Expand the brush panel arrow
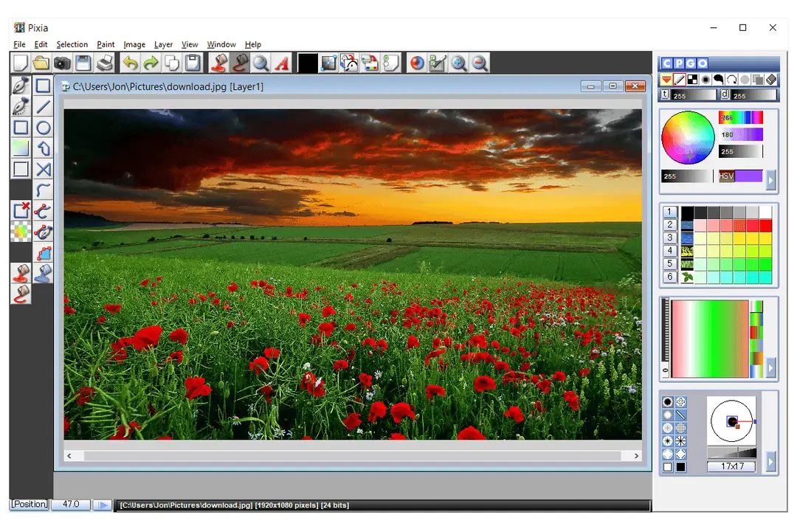Image resolution: width=797 pixels, height=532 pixels. coord(771,462)
